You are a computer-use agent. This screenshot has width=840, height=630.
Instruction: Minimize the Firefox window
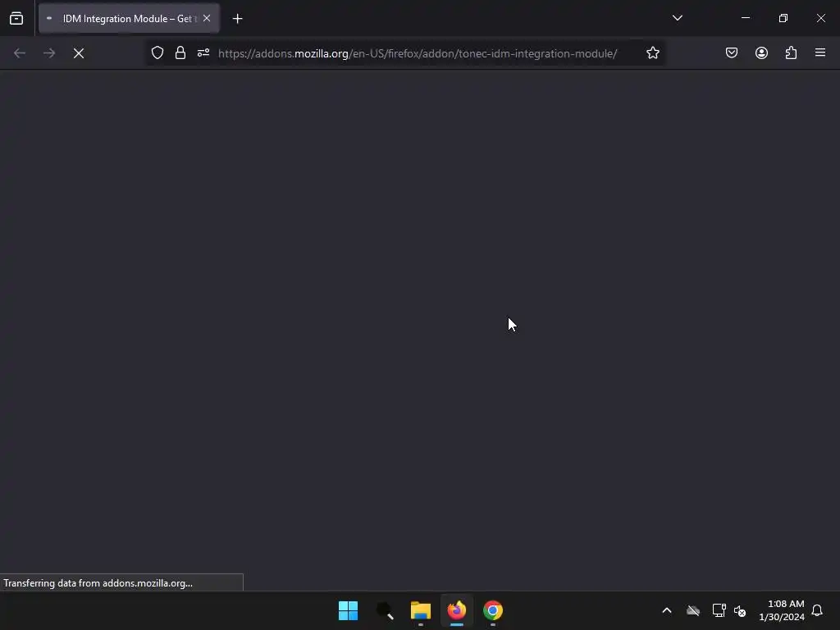point(746,18)
